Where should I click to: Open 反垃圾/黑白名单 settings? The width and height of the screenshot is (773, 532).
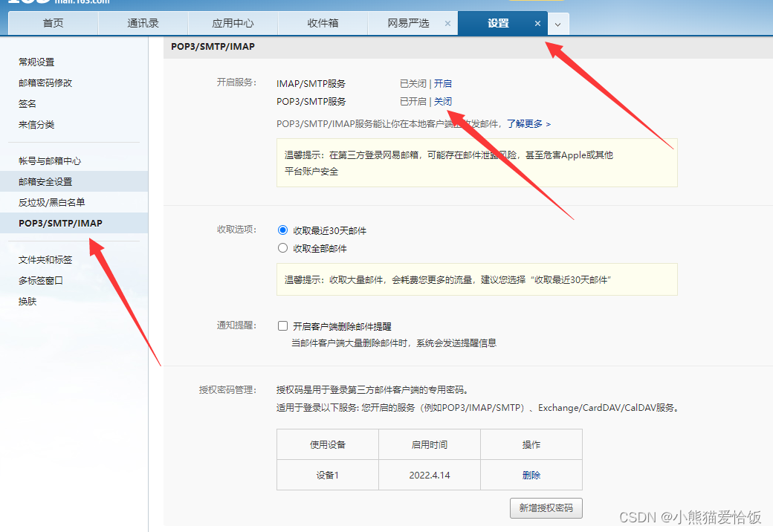pos(52,202)
